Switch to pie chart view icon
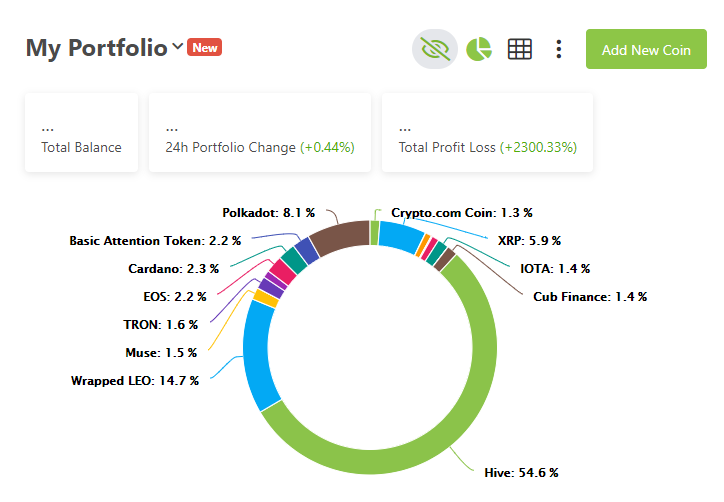Screen dimensions: 724x502 coord(479,49)
